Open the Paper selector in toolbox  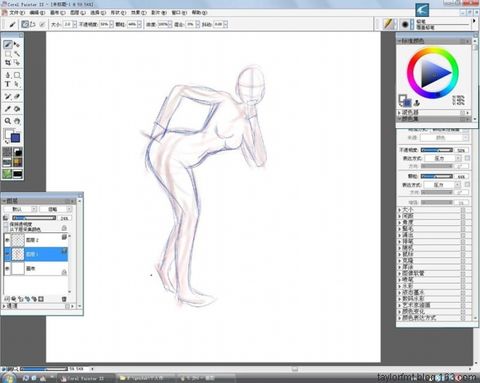click(7, 152)
